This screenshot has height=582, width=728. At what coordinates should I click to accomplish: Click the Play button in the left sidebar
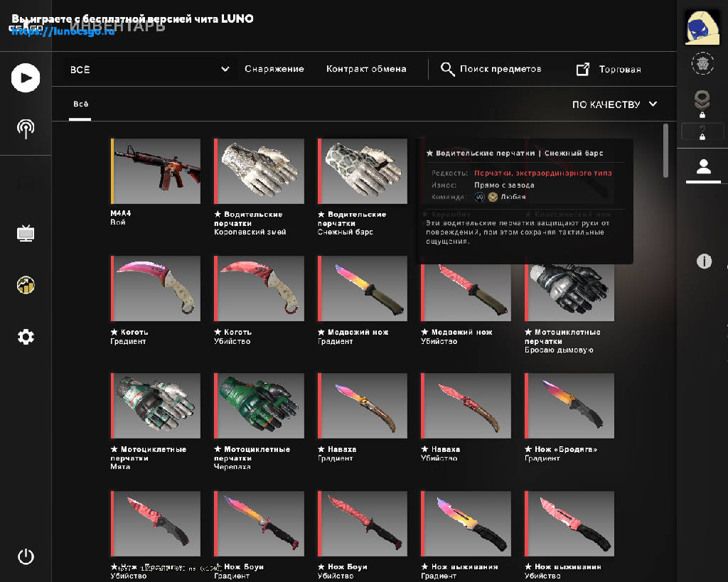[x=26, y=77]
